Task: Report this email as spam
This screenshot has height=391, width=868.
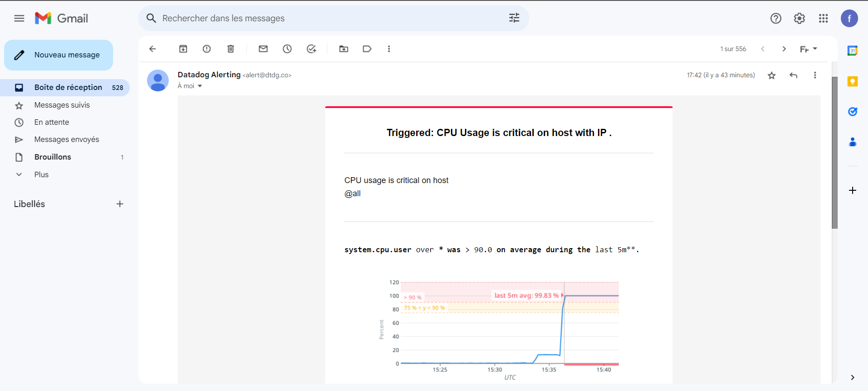Action: pos(207,49)
